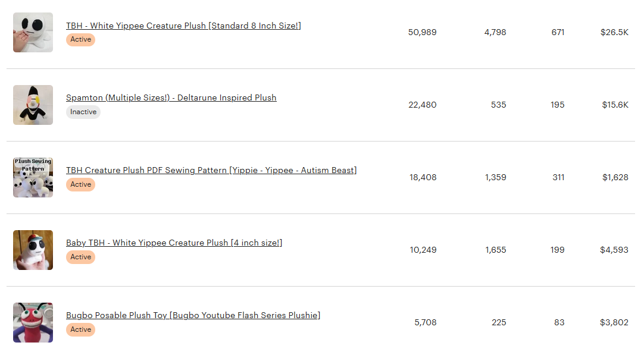Open the Spamton plush thumbnail image

(33, 105)
